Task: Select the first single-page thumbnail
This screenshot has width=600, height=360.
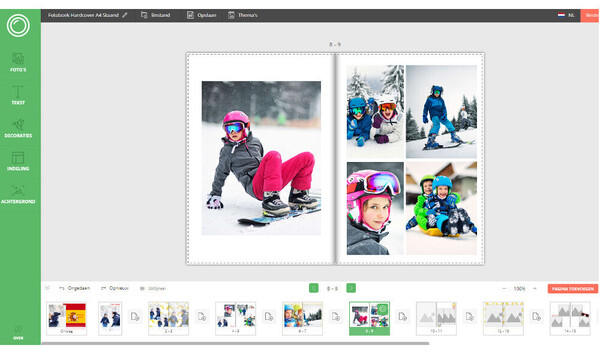Action: [110, 318]
